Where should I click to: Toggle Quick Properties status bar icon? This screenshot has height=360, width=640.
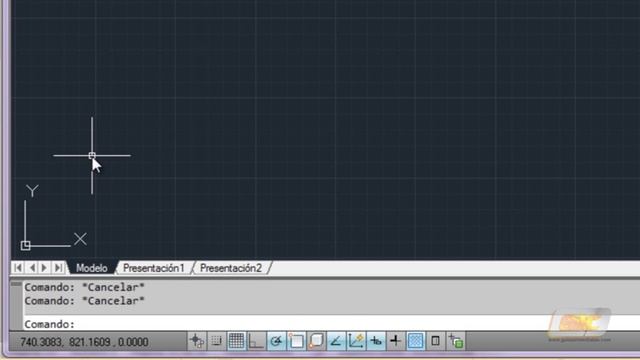click(436, 341)
